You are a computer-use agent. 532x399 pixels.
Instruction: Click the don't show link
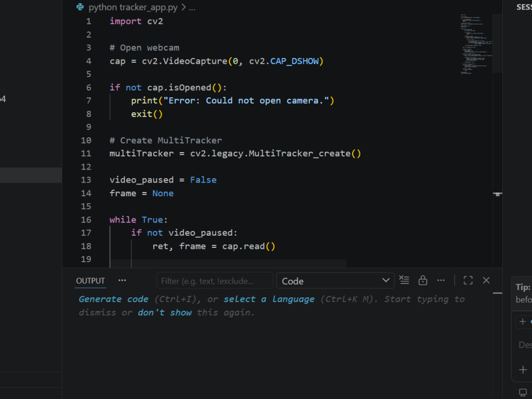tap(164, 312)
